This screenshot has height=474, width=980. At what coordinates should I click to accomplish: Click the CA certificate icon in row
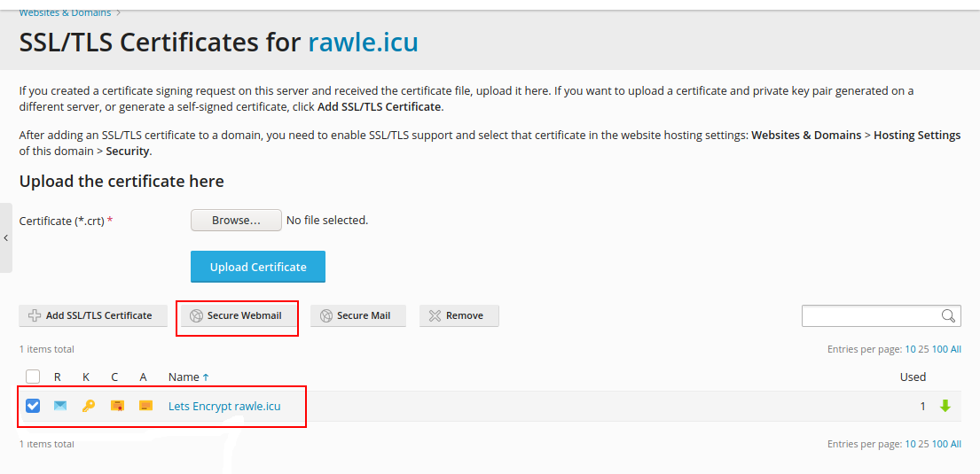click(145, 406)
